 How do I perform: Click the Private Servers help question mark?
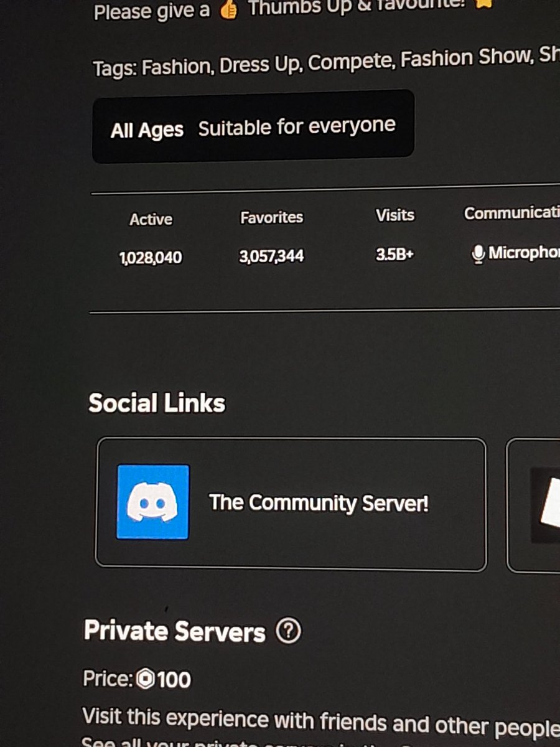pyautogui.click(x=287, y=632)
